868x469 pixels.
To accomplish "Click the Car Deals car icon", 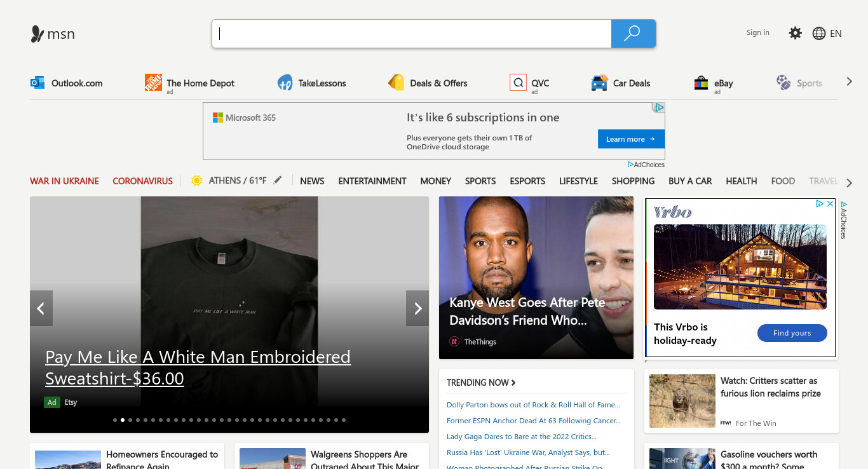I will pos(599,83).
